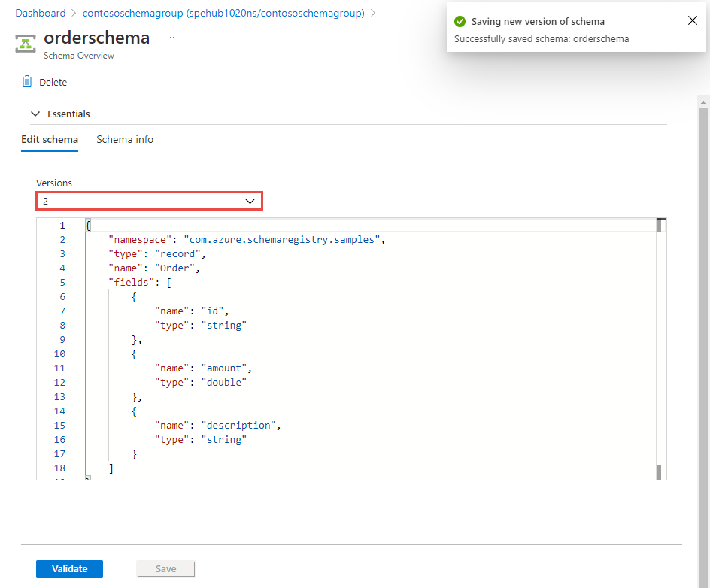Click the page scroll-up arrow
The width and height of the screenshot is (710, 588).
[x=703, y=101]
